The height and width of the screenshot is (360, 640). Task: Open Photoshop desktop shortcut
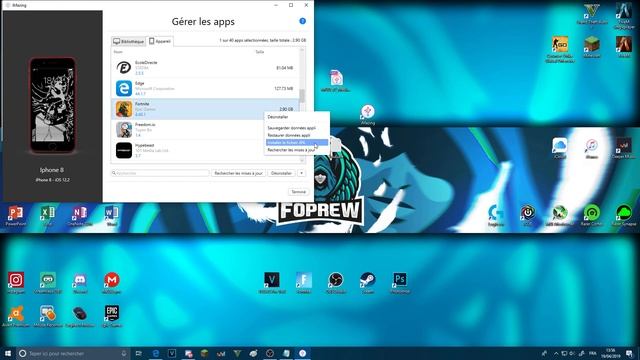coord(400,283)
